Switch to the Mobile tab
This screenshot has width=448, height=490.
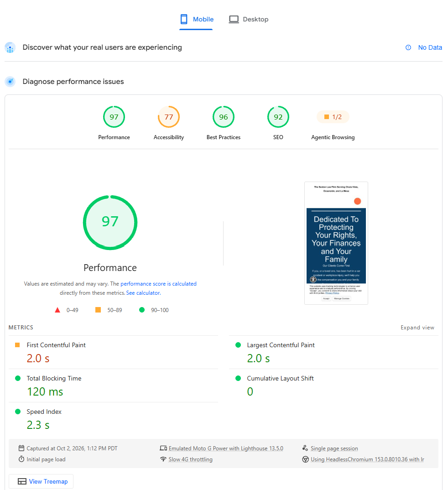(x=197, y=19)
